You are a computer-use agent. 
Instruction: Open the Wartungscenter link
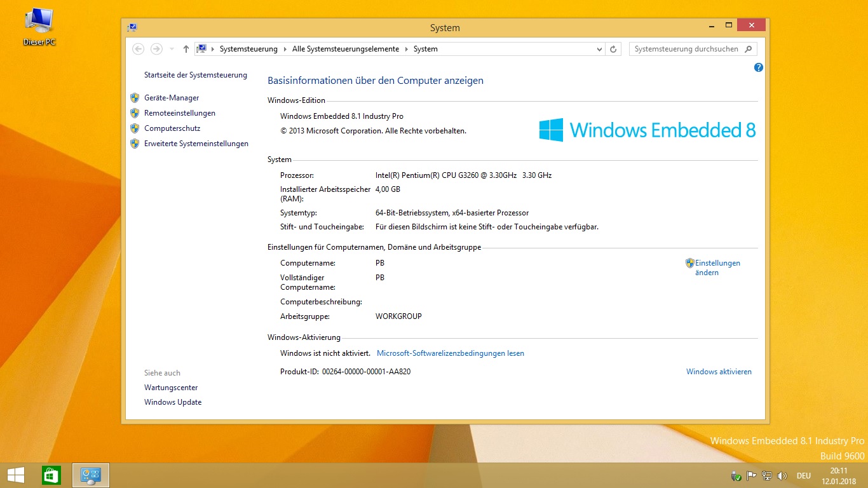171,388
